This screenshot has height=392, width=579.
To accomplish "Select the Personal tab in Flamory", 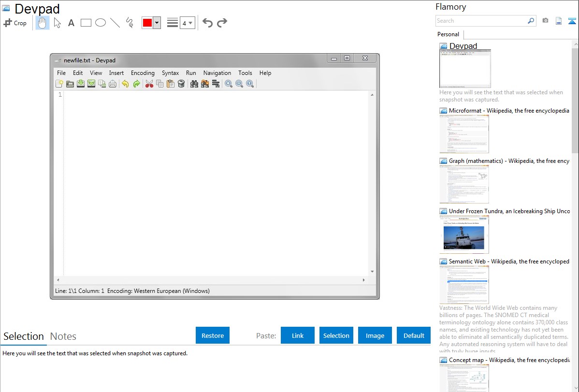I will pos(449,34).
